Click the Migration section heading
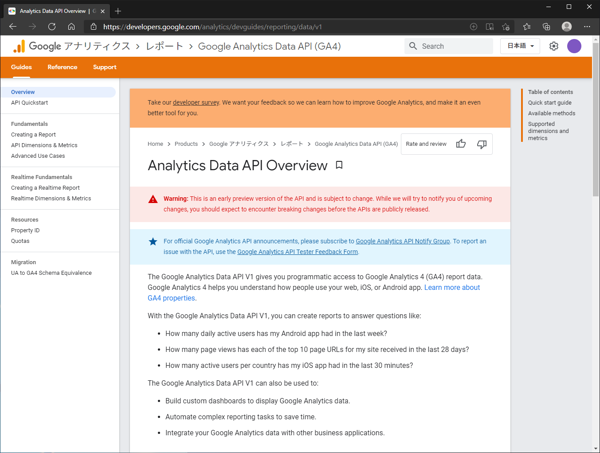The height and width of the screenshot is (453, 600). pyautogui.click(x=23, y=262)
